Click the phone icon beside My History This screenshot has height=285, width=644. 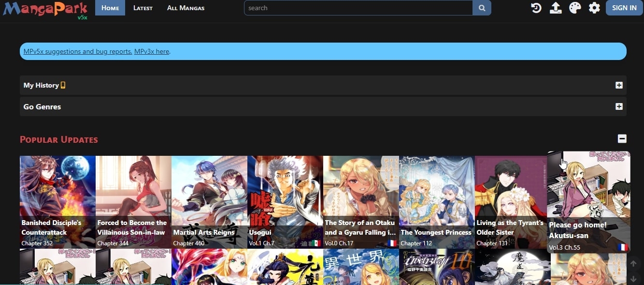[x=63, y=85]
